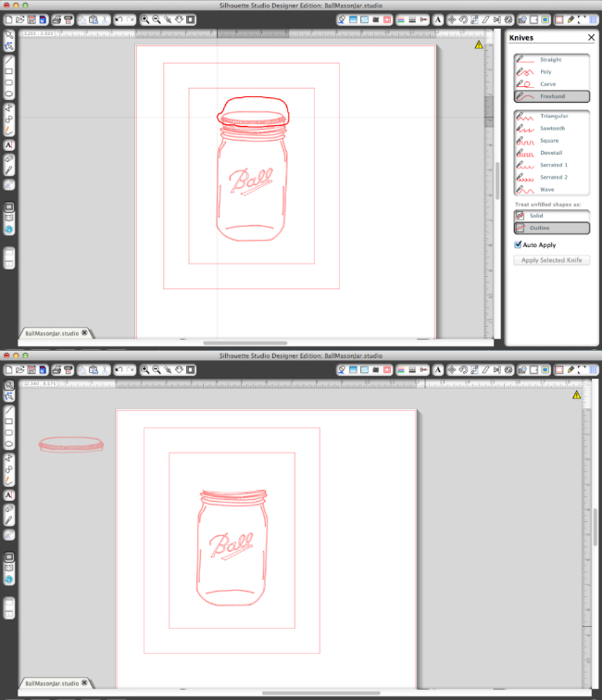Select the Line drawing tool in top window
The height and width of the screenshot is (700, 602).
[x=9, y=60]
